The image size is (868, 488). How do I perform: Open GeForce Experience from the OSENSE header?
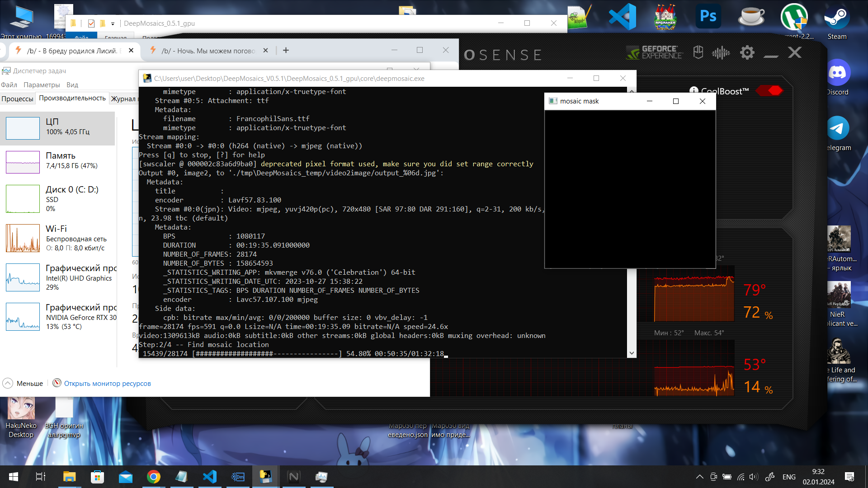[655, 53]
